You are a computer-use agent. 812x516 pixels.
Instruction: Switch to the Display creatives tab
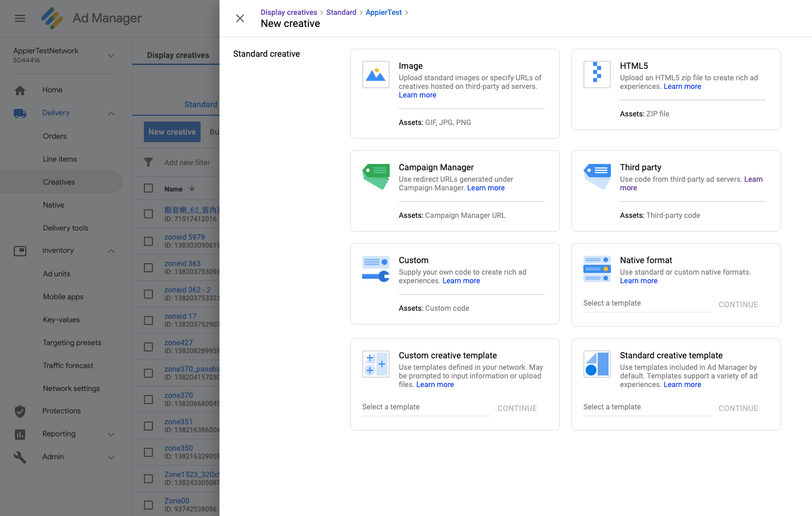tap(178, 55)
